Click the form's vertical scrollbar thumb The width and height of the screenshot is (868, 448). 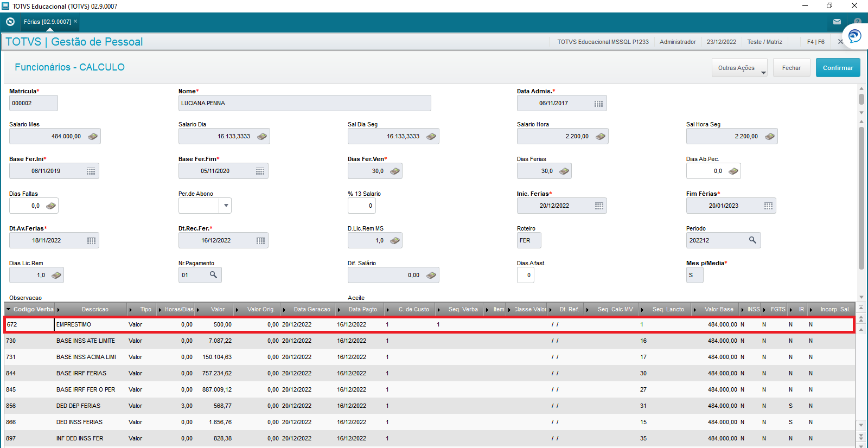[861, 198]
